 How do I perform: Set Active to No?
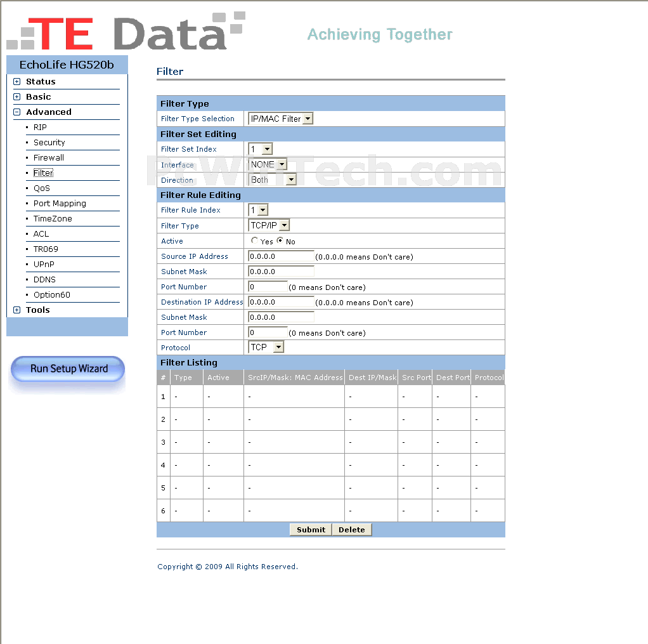(x=280, y=240)
